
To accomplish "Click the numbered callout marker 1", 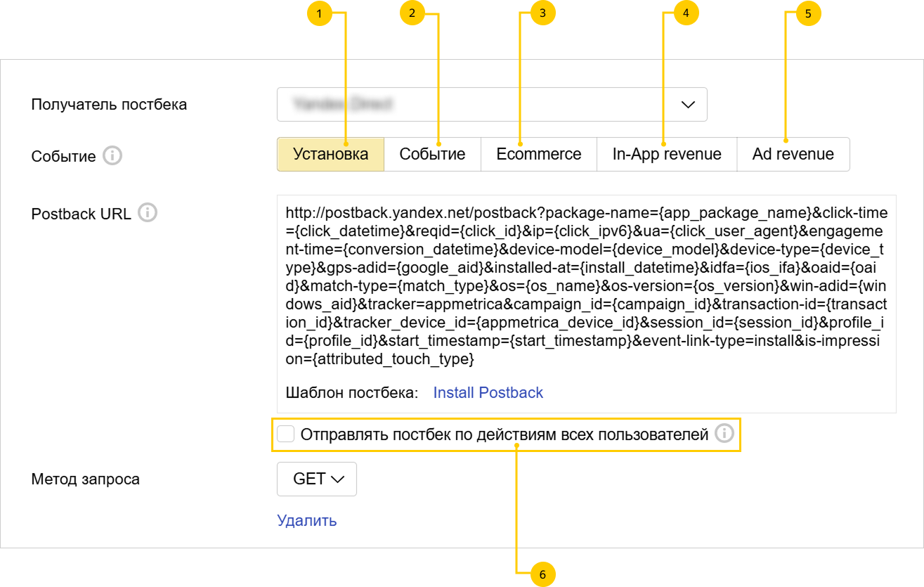I will coord(320,13).
